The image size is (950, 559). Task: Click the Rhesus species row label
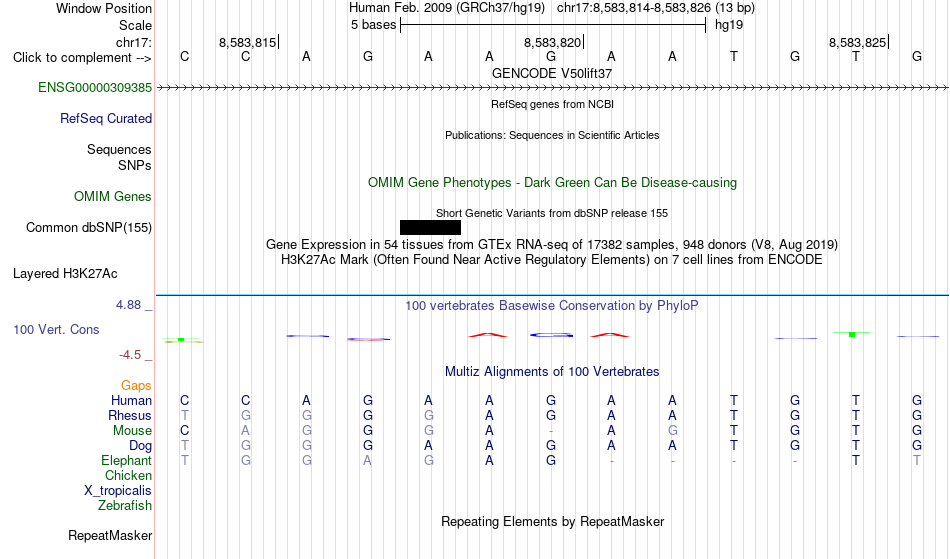pos(130,416)
